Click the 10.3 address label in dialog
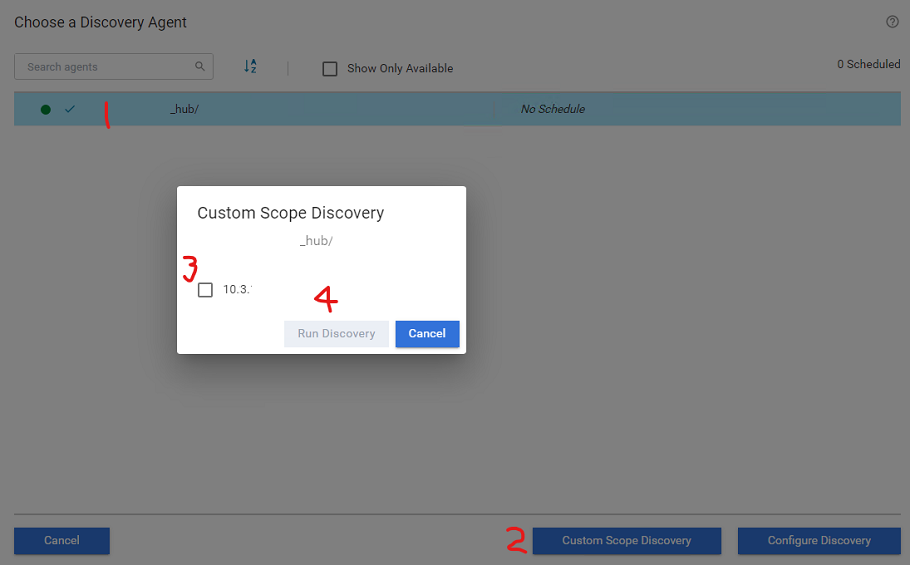The width and height of the screenshot is (910, 565). (236, 290)
